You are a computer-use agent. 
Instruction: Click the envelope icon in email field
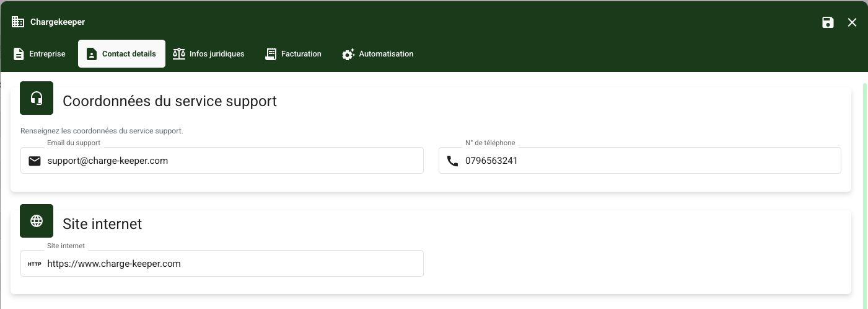(35, 161)
